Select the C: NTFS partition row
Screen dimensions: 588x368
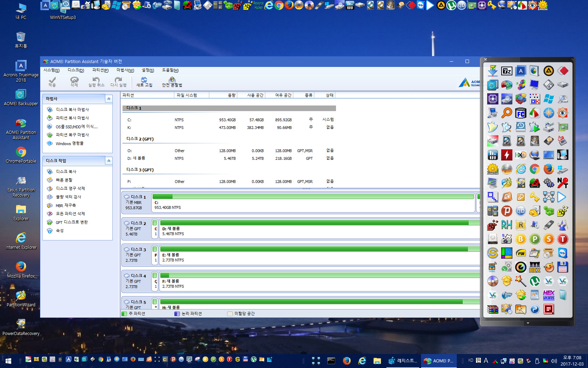coord(229,120)
